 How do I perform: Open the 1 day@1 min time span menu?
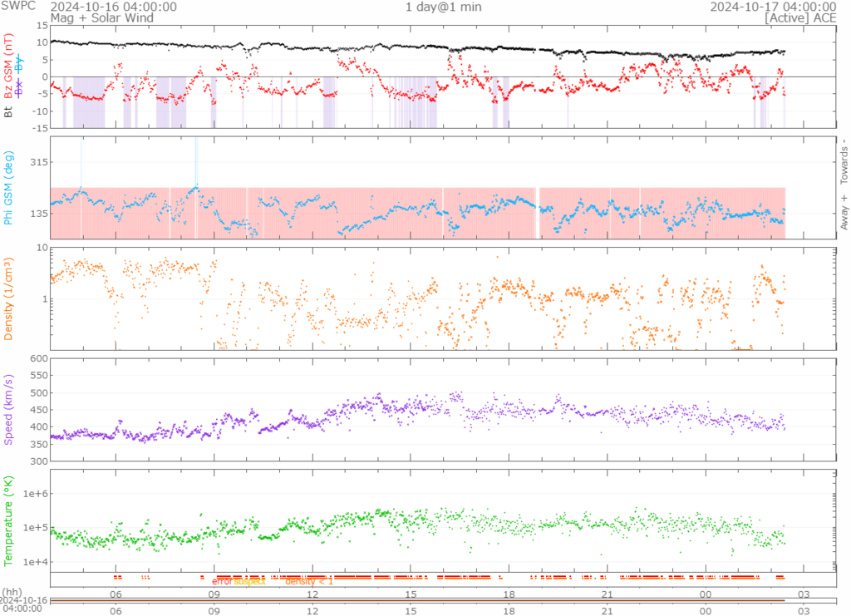[443, 7]
